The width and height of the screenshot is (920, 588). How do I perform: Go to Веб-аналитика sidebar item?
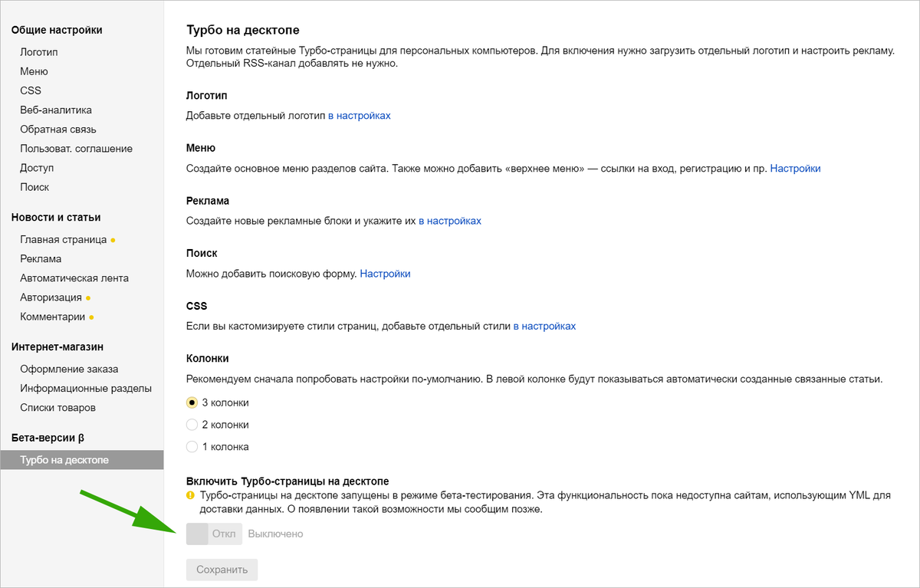coord(56,110)
